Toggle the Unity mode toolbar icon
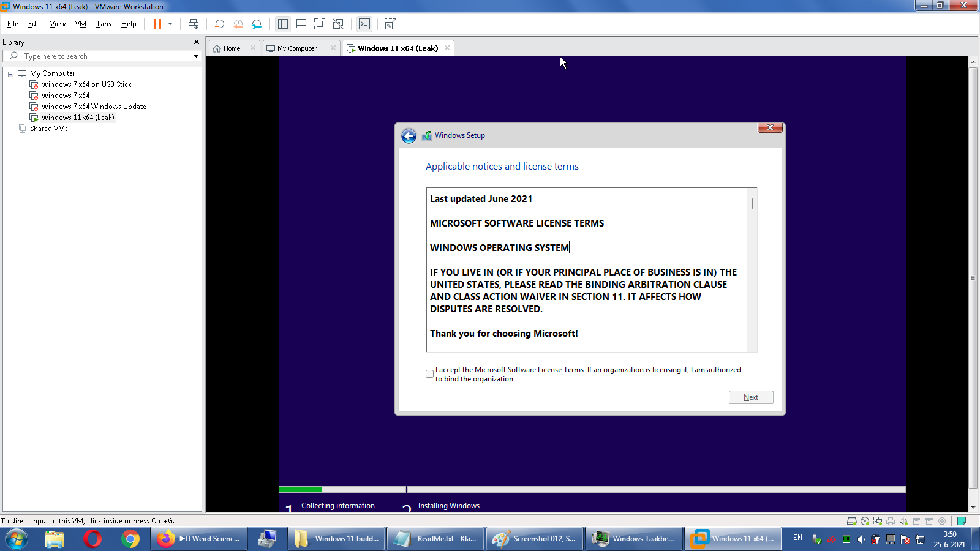The image size is (980, 551). (337, 24)
